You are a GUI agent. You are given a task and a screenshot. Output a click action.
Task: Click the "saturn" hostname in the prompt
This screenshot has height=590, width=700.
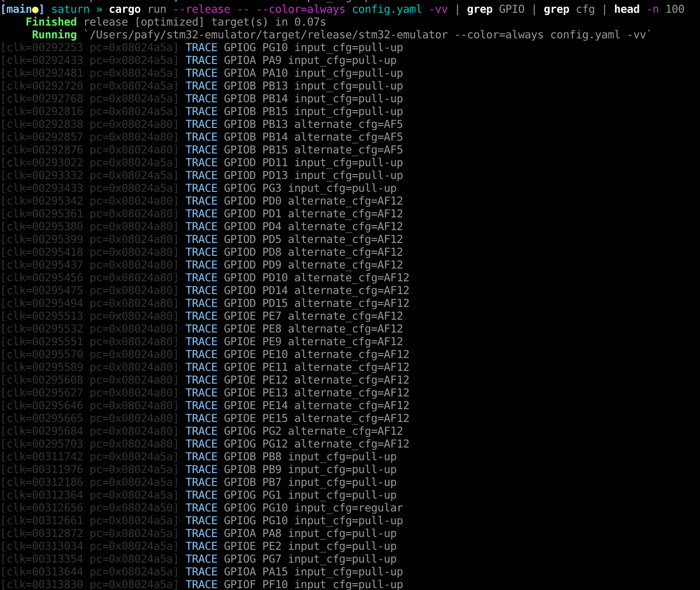70,9
